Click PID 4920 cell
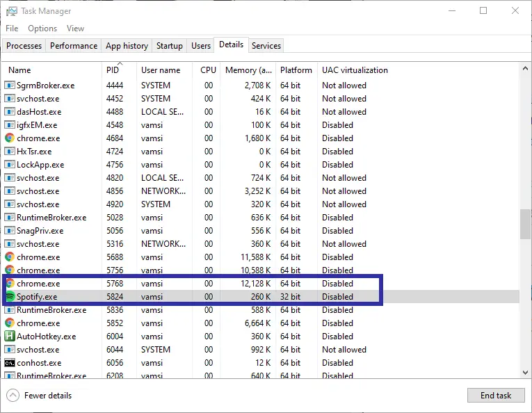This screenshot has height=413, width=532. pyautogui.click(x=115, y=204)
